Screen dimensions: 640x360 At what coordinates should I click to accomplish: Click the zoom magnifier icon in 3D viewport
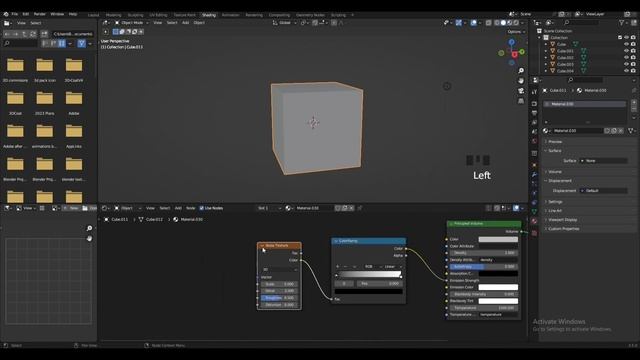click(521, 71)
